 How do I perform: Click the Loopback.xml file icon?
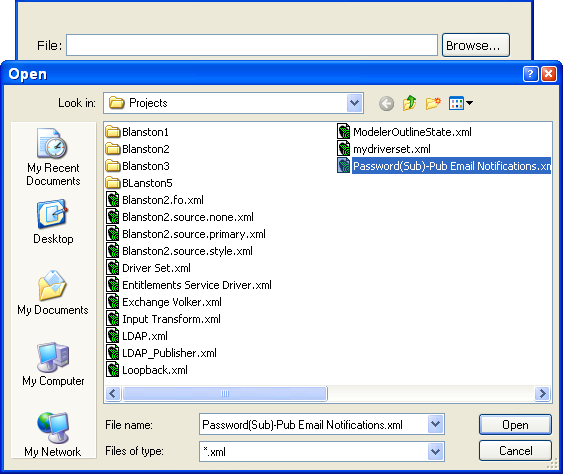pyautogui.click(x=113, y=370)
